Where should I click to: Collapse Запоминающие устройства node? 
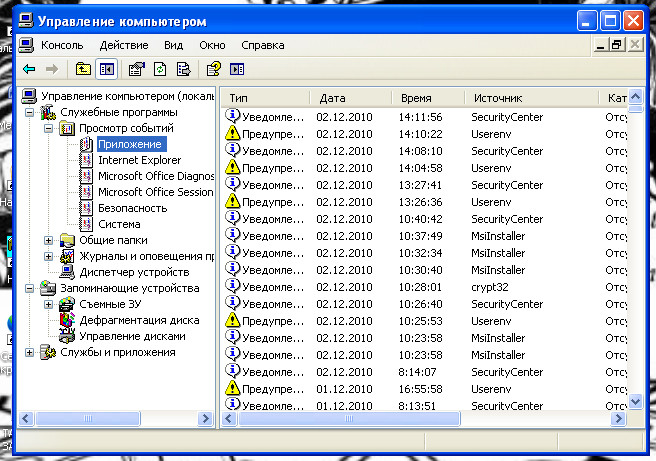coord(29,289)
